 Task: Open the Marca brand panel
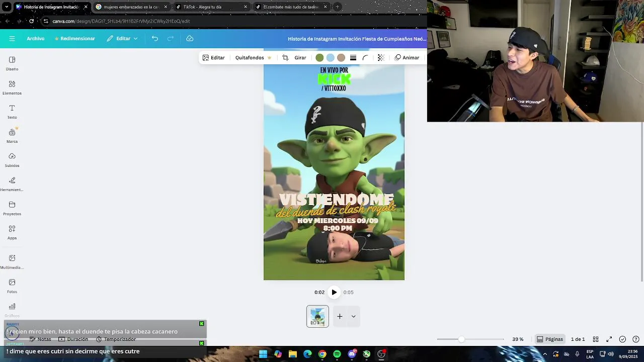point(12,136)
